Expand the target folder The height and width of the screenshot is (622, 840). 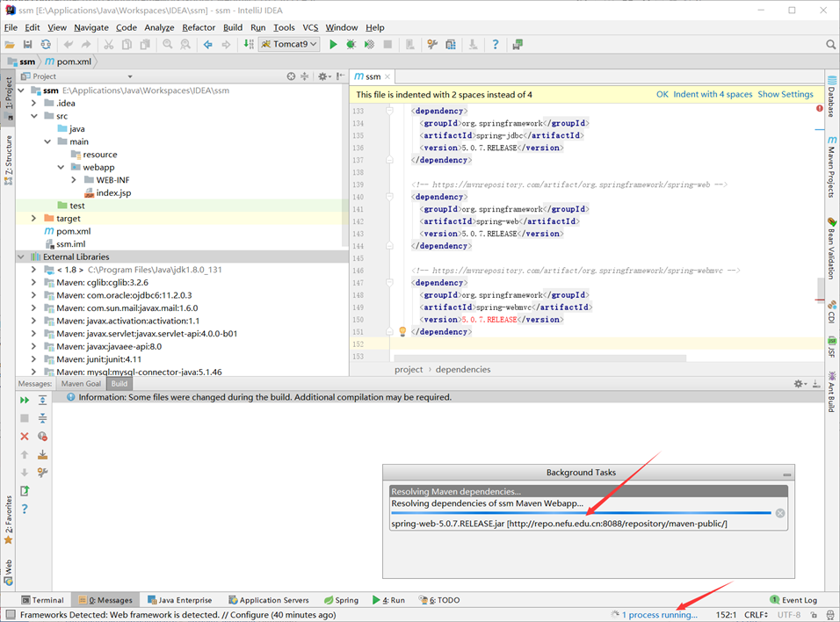33,218
